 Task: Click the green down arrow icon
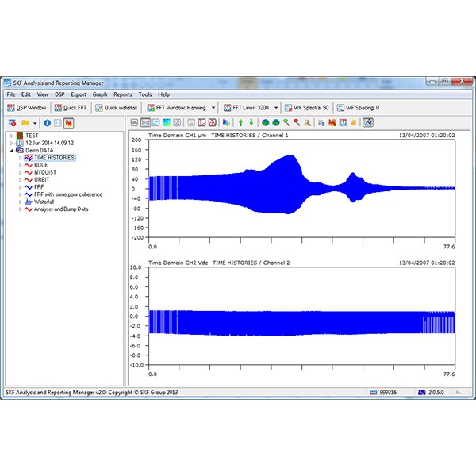(251, 123)
